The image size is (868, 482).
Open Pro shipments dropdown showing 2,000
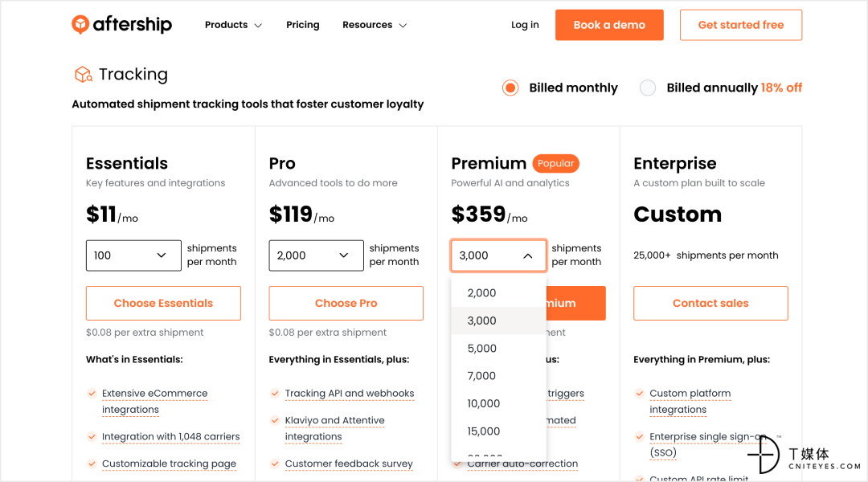[316, 255]
